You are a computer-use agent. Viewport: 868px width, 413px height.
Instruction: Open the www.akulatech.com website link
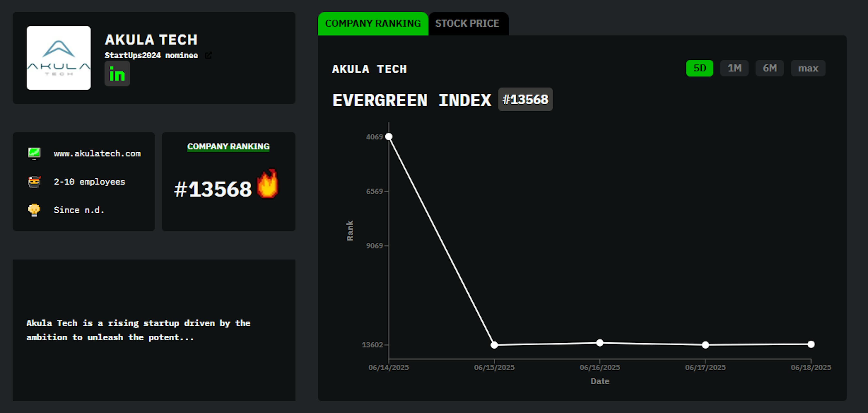tap(97, 153)
